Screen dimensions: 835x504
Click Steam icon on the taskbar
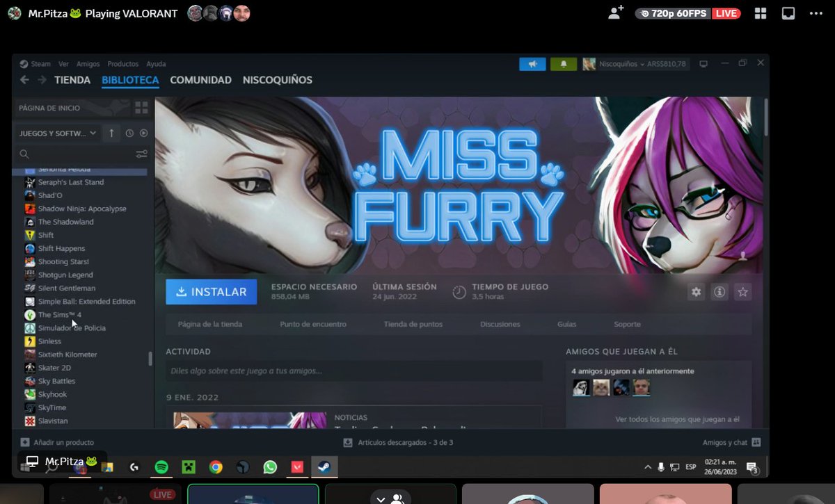324,467
